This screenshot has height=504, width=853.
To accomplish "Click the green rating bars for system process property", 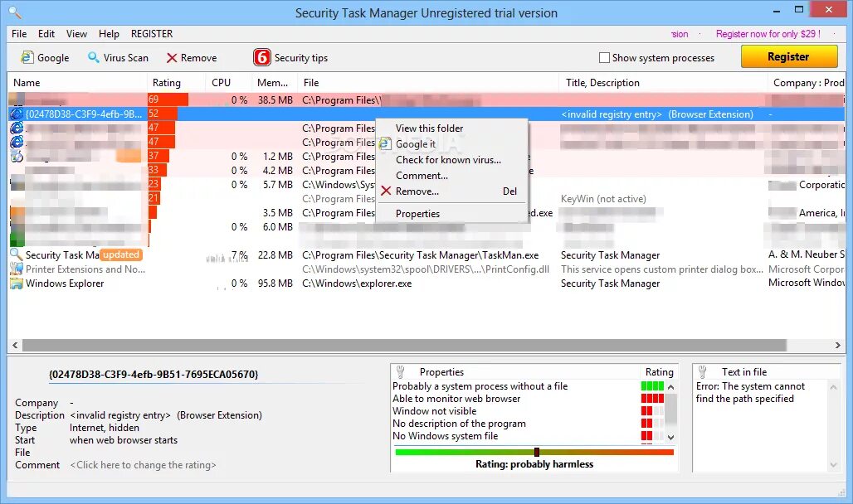I will (x=652, y=386).
